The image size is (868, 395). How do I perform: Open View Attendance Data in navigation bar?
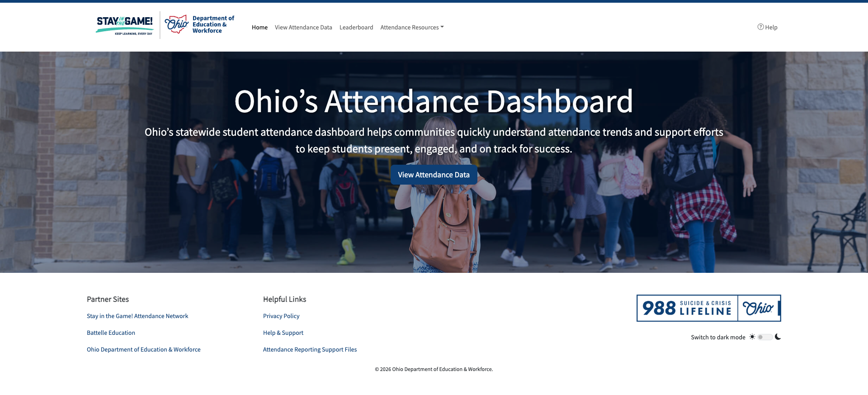[x=303, y=27]
